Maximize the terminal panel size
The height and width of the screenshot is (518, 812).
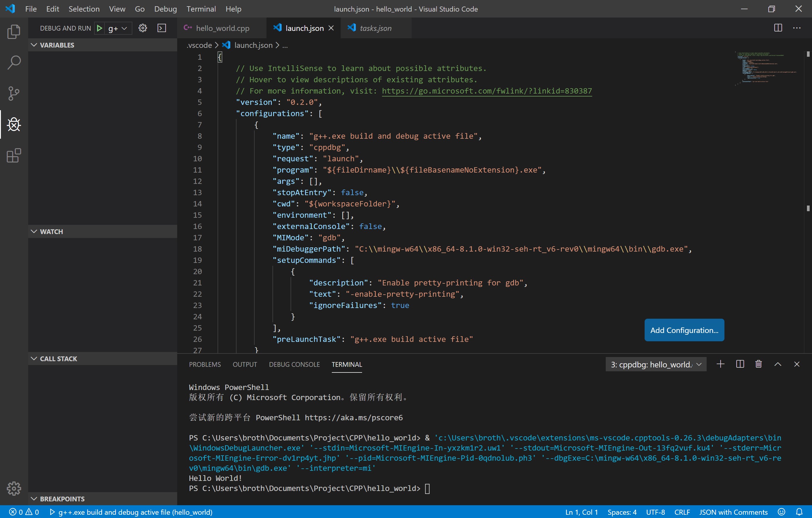click(x=778, y=364)
